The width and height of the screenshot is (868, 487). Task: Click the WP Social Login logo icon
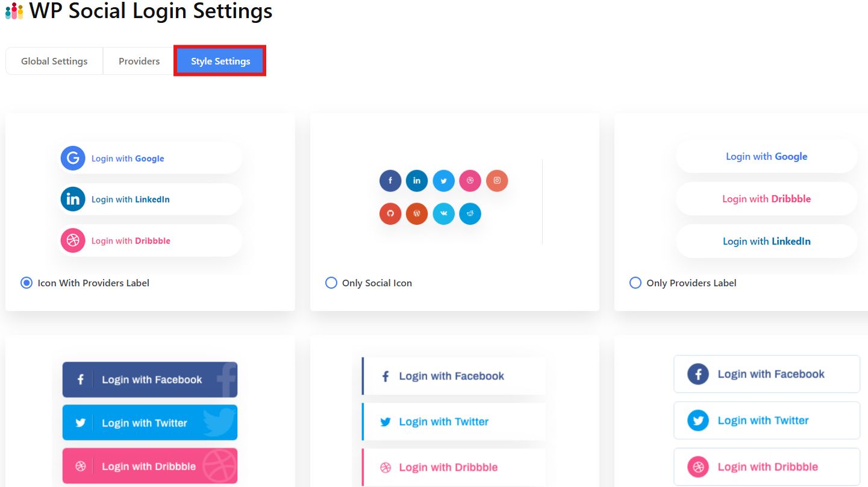(x=14, y=11)
